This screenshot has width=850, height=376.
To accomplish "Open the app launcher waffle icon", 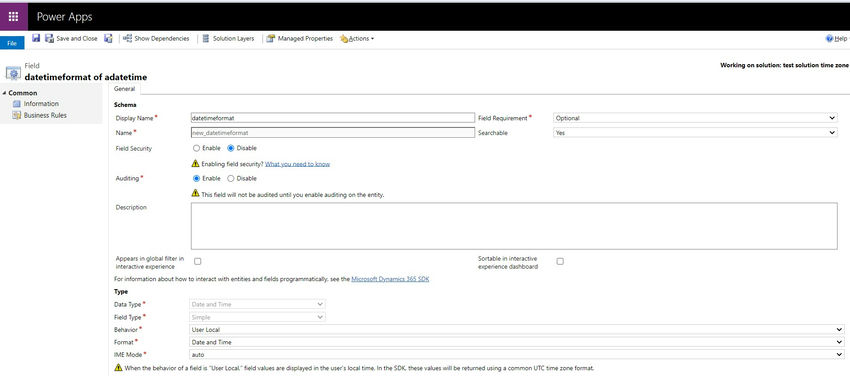I will 14,17.
